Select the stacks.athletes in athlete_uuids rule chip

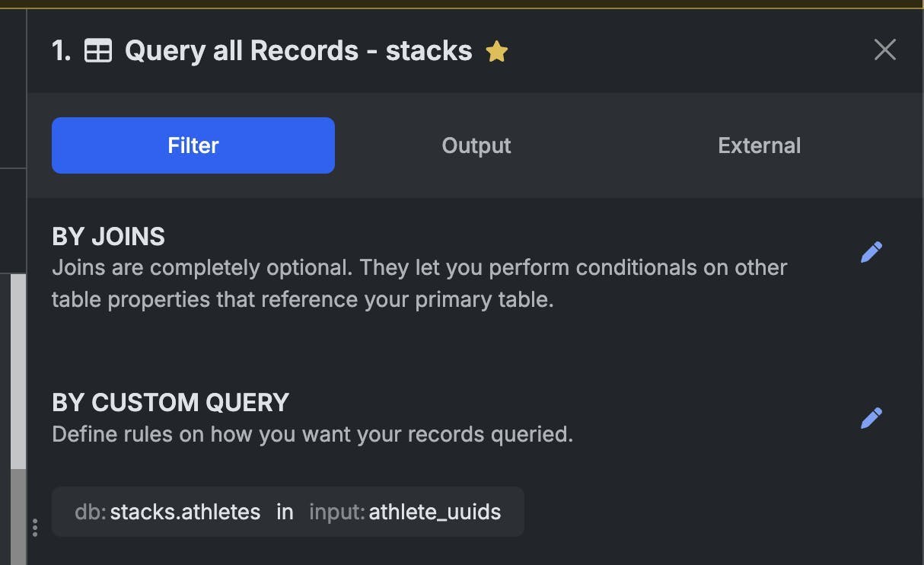tap(288, 512)
